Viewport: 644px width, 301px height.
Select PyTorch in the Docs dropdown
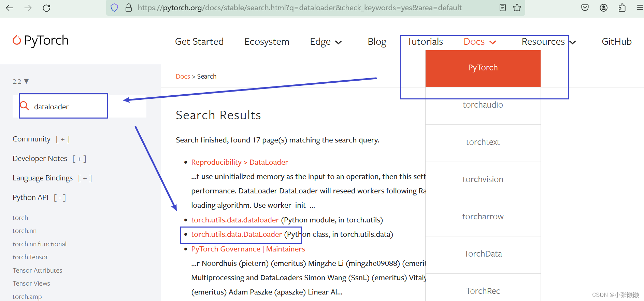click(483, 68)
